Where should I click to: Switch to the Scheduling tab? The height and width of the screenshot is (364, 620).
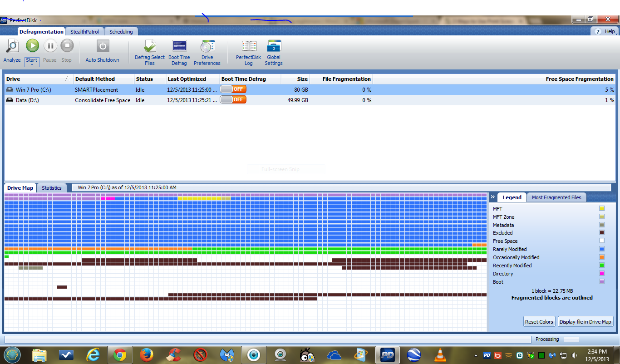(121, 32)
